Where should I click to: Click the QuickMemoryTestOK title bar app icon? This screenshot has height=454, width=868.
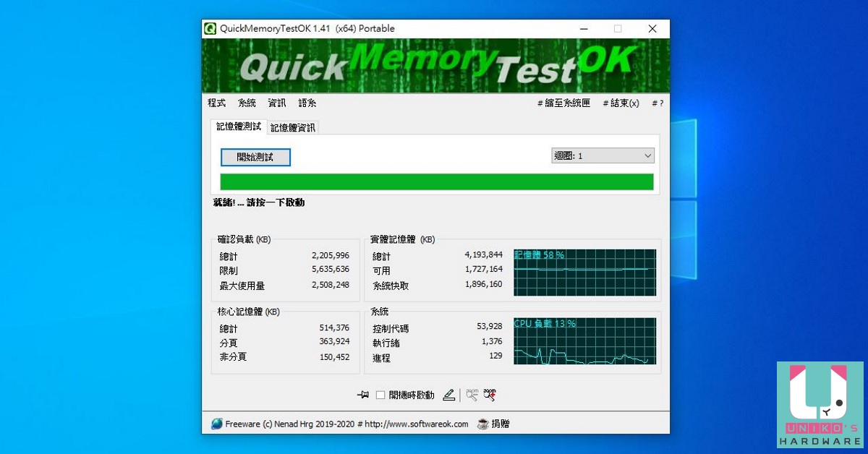(x=210, y=29)
